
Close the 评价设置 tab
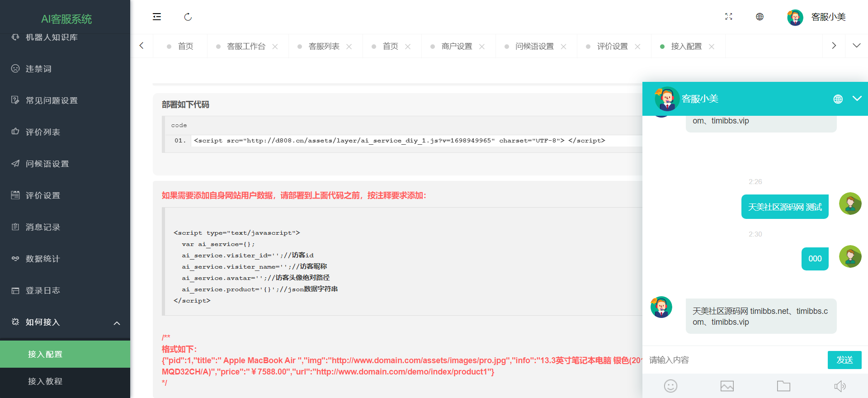pyautogui.click(x=637, y=47)
